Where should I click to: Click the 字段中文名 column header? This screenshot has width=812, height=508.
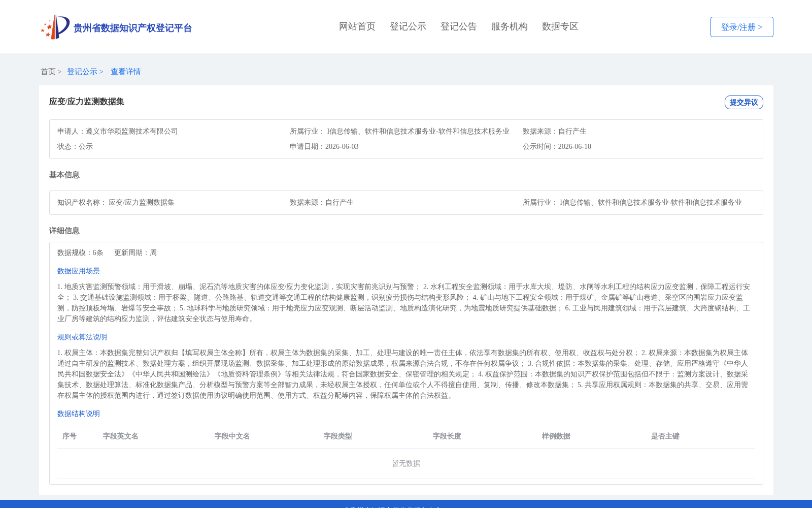[x=232, y=436]
